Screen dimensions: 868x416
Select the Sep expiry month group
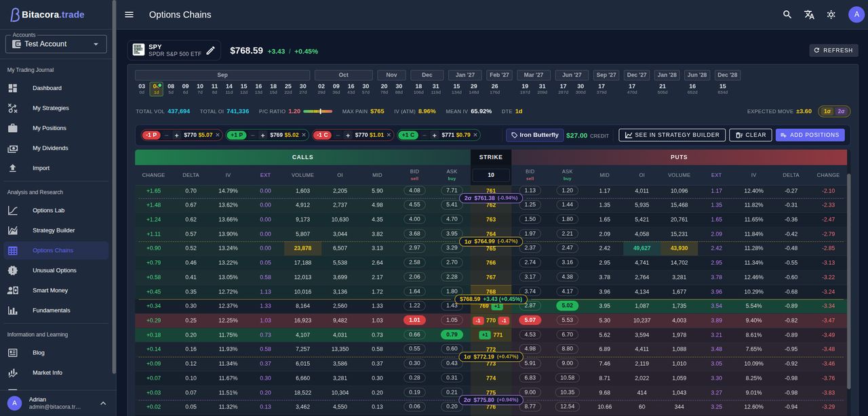coord(222,75)
